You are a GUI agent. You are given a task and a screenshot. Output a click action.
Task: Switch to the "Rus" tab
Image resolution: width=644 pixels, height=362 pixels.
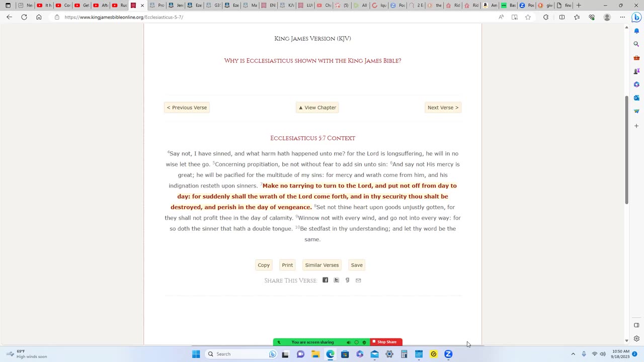pyautogui.click(x=119, y=6)
